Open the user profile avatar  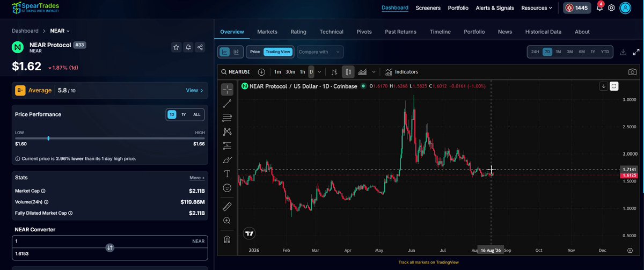coord(625,8)
